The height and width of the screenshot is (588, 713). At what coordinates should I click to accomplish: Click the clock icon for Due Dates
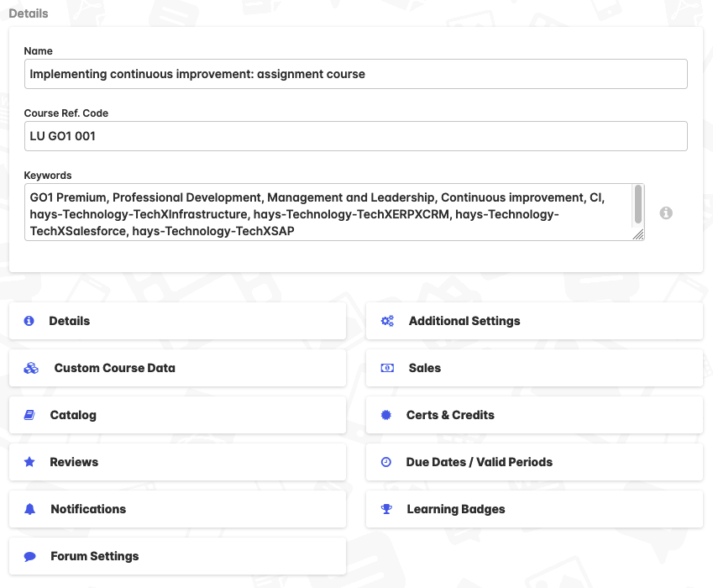click(x=386, y=462)
